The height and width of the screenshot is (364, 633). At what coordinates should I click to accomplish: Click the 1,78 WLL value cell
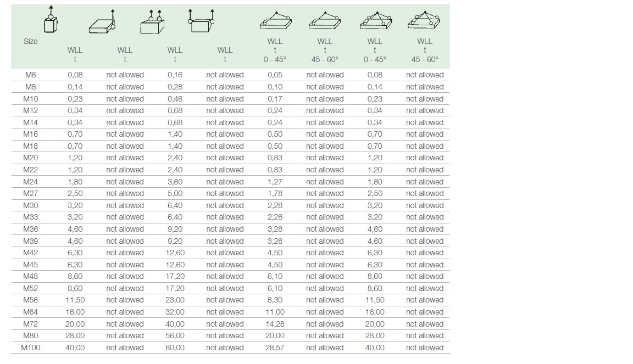[275, 193]
